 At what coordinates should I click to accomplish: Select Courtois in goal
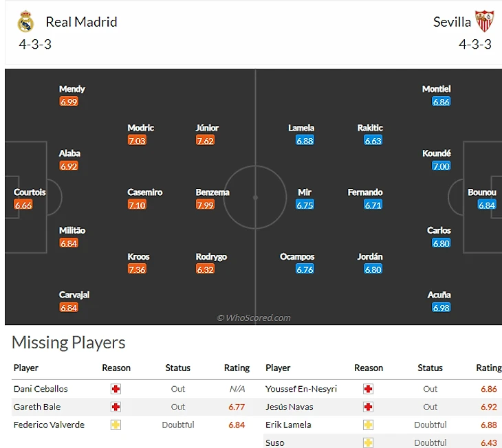tap(30, 192)
